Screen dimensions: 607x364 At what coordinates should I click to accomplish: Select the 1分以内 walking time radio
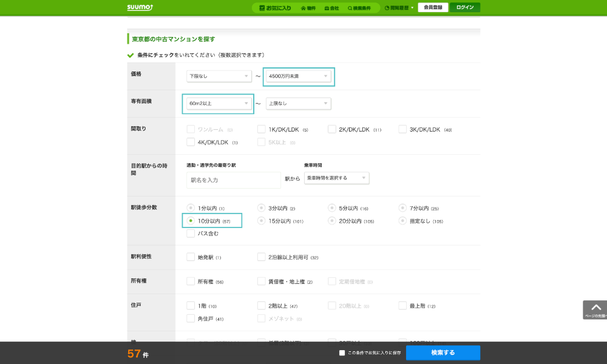tap(191, 208)
